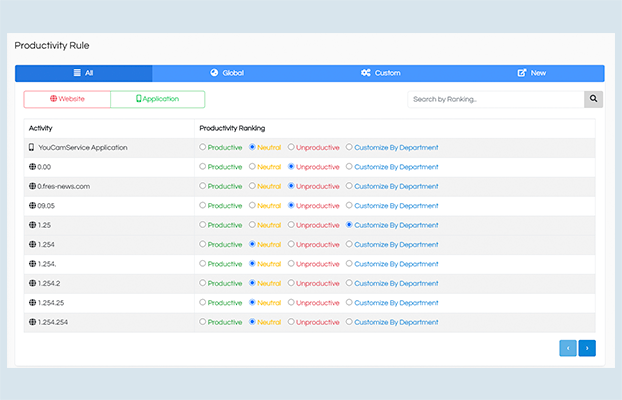The width and height of the screenshot is (622, 400).
Task: Mark 1.254 as Unproductive
Action: click(291, 244)
